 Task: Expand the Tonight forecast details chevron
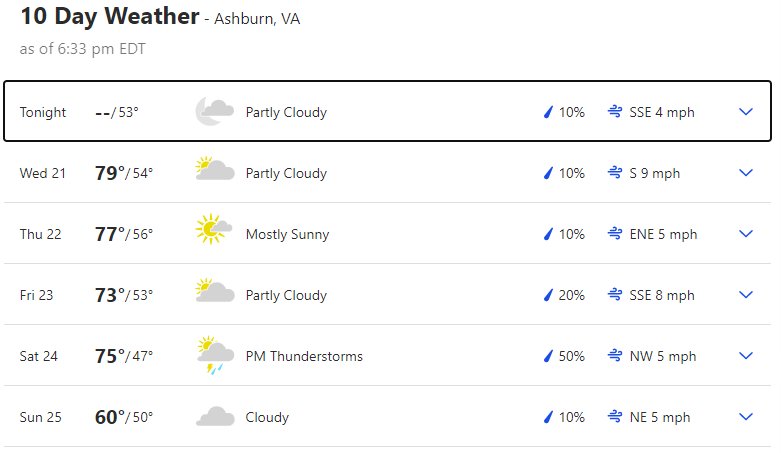[746, 112]
